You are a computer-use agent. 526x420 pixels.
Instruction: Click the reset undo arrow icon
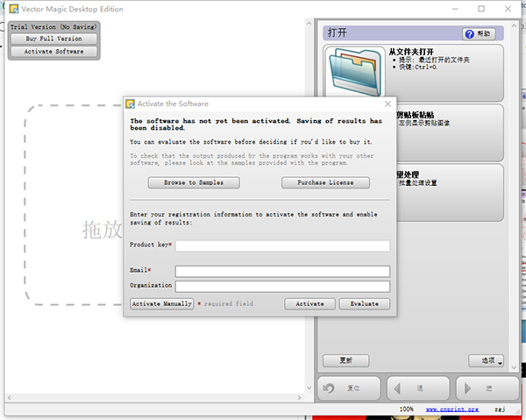tap(329, 388)
